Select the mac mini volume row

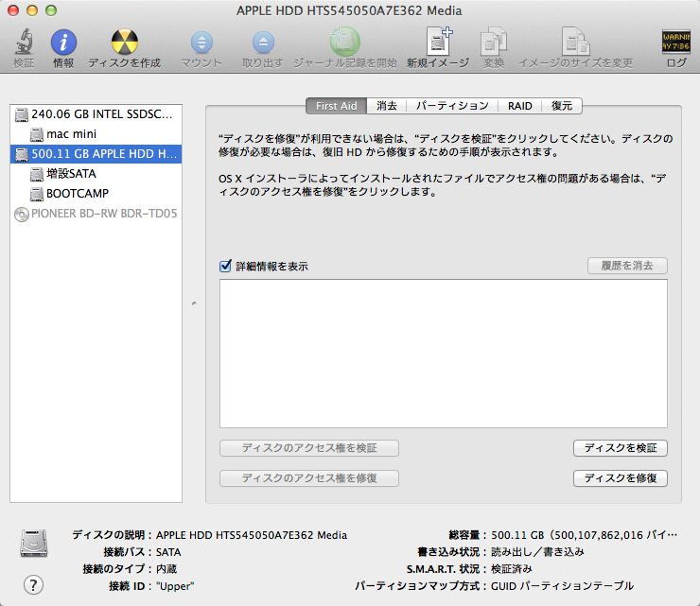coord(96,134)
